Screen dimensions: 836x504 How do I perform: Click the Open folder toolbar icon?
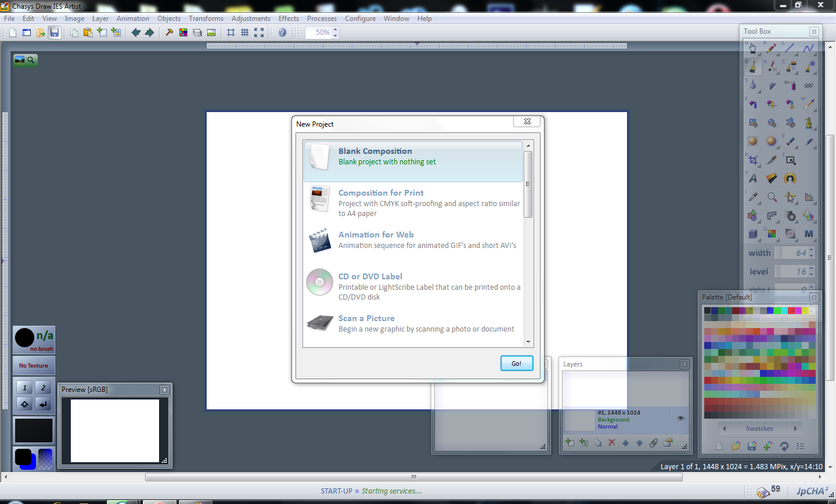point(41,33)
